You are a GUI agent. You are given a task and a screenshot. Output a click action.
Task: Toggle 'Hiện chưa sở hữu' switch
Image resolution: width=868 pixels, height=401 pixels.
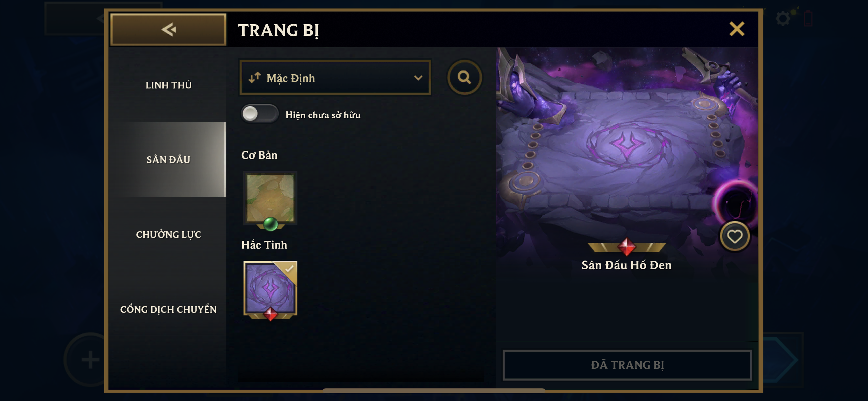[x=259, y=114]
